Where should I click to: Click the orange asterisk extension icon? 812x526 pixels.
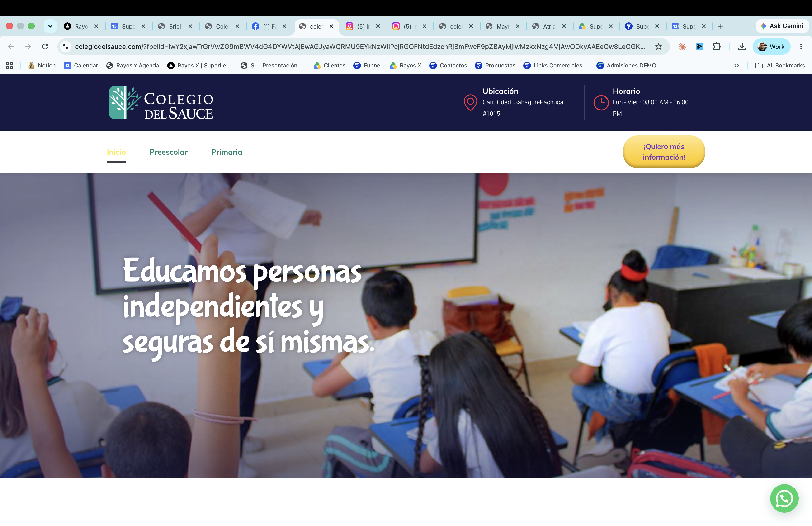pyautogui.click(x=682, y=46)
